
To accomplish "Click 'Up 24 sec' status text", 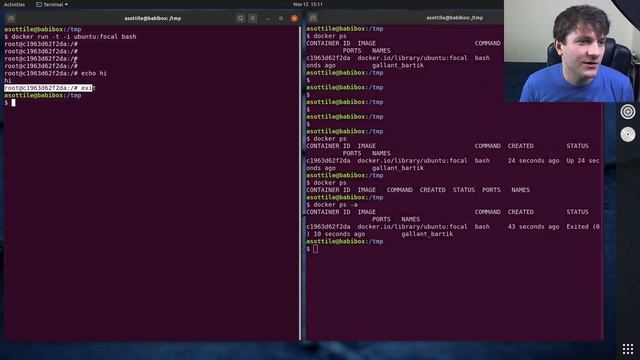I will point(583,161).
